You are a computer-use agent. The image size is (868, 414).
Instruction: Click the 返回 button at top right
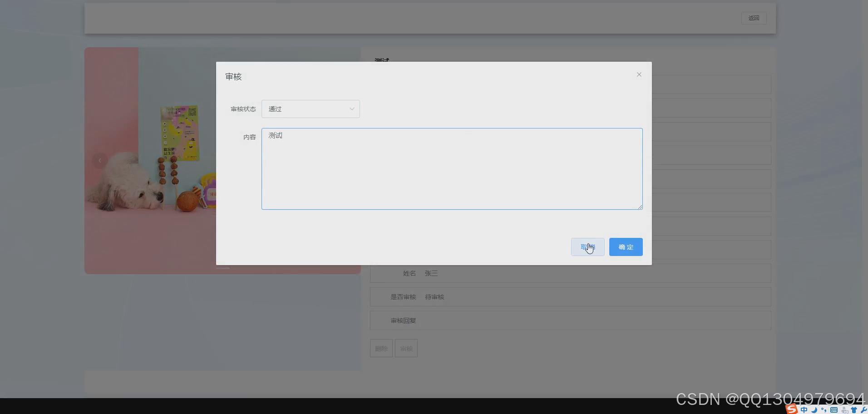(754, 18)
